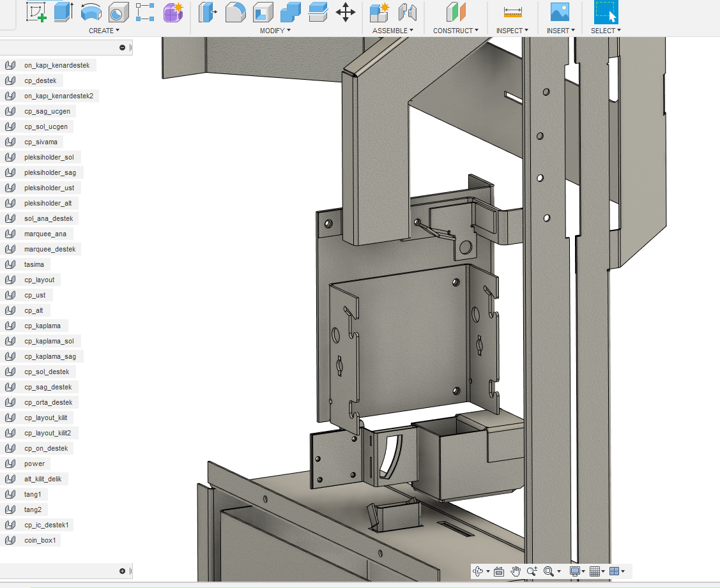Open the Joint tool
The image size is (720, 588).
(408, 12)
